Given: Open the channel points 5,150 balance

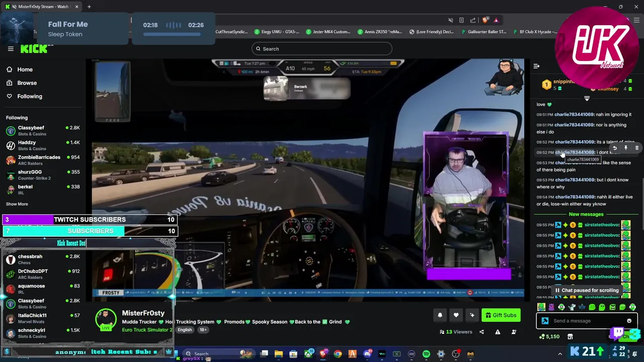Looking at the screenshot, I should click(548, 336).
